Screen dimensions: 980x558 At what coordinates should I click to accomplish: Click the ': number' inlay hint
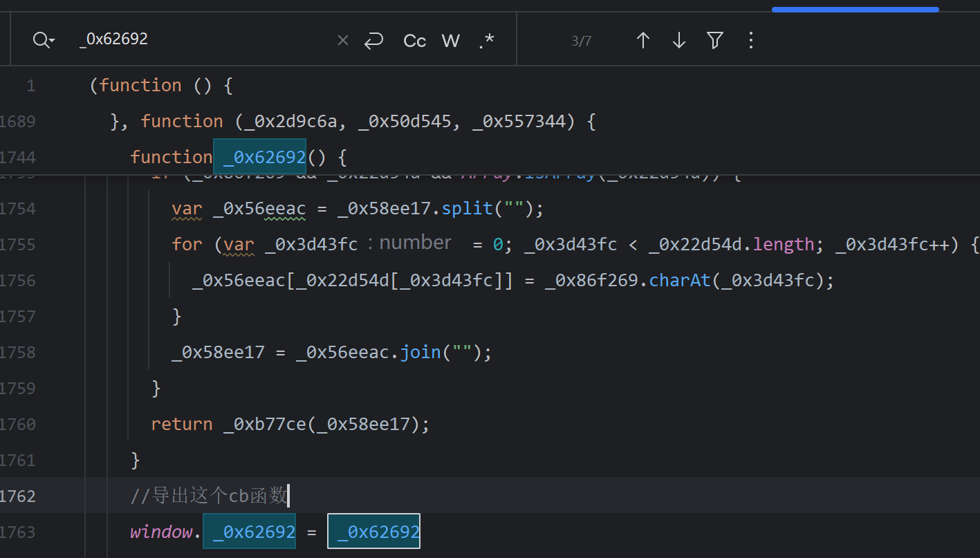pos(409,243)
